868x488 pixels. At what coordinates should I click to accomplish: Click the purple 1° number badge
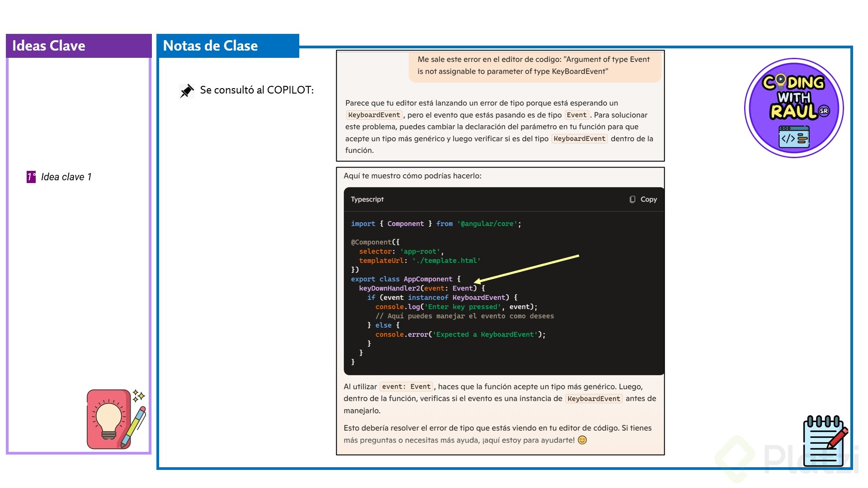(x=31, y=177)
